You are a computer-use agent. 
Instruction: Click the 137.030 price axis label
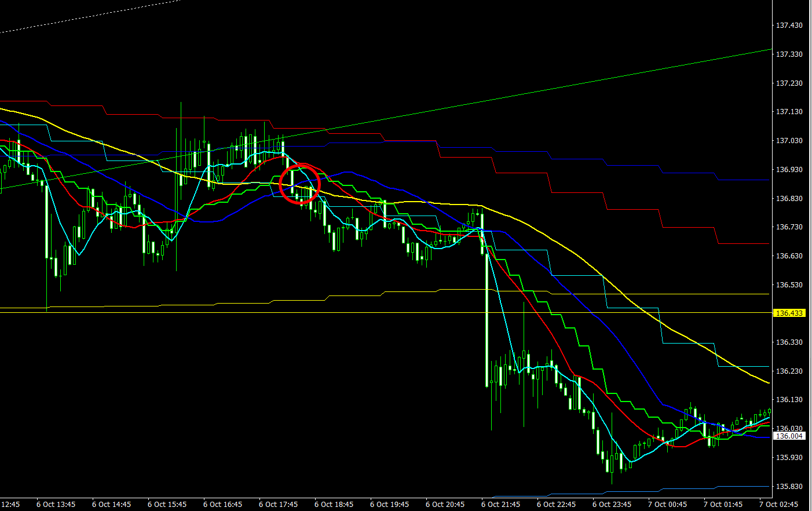pyautogui.click(x=789, y=141)
